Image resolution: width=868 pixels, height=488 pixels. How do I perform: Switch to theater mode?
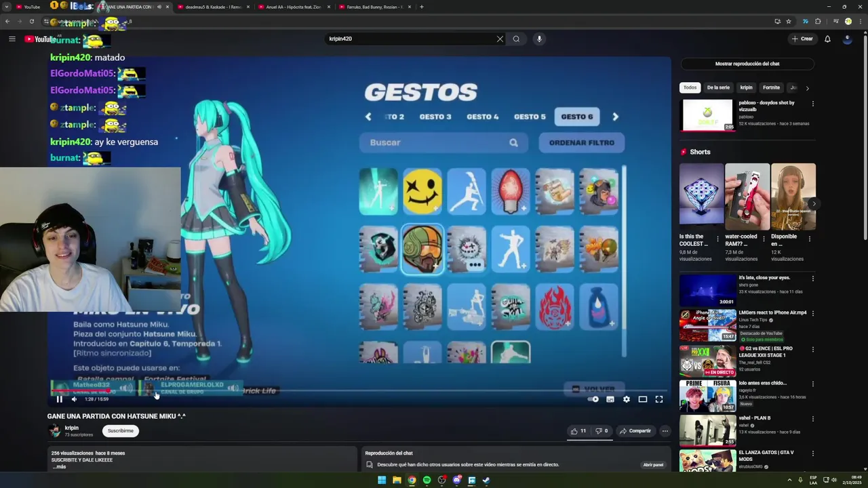point(643,399)
